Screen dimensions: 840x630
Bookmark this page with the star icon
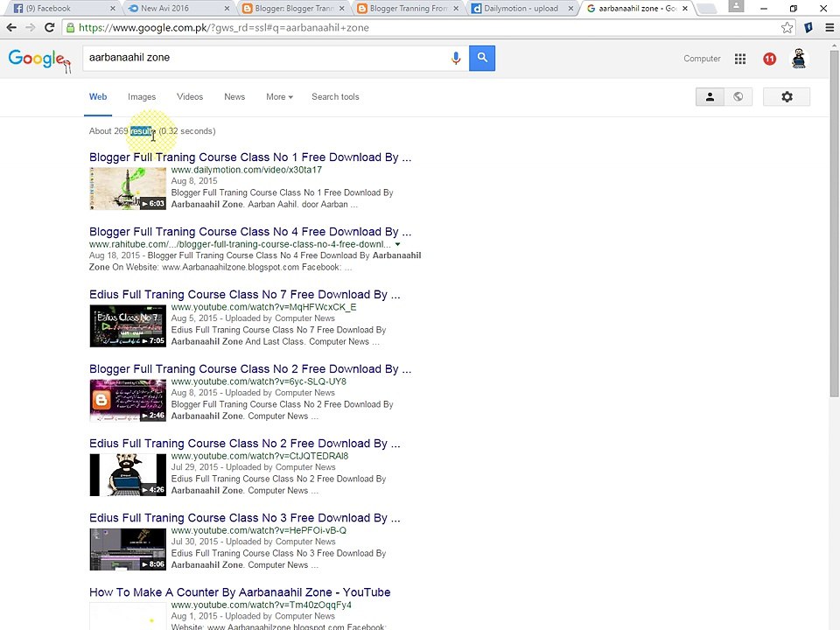click(x=787, y=28)
